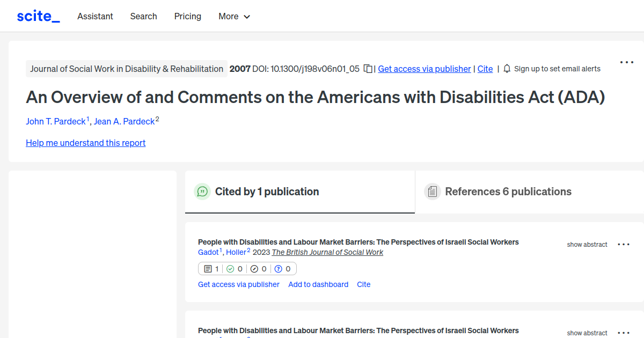Click the total citation statements badge
Viewport: 644px width, 338px height.
(x=210, y=268)
